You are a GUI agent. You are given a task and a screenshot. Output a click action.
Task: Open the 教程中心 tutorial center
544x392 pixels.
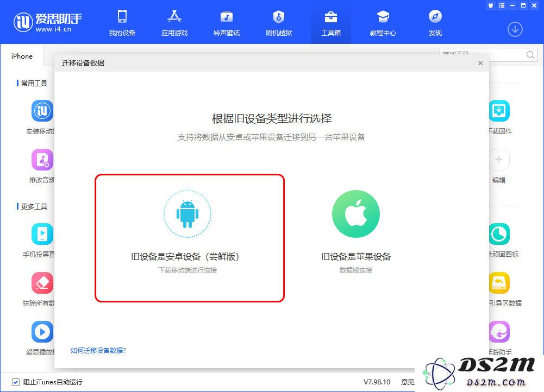point(383,23)
